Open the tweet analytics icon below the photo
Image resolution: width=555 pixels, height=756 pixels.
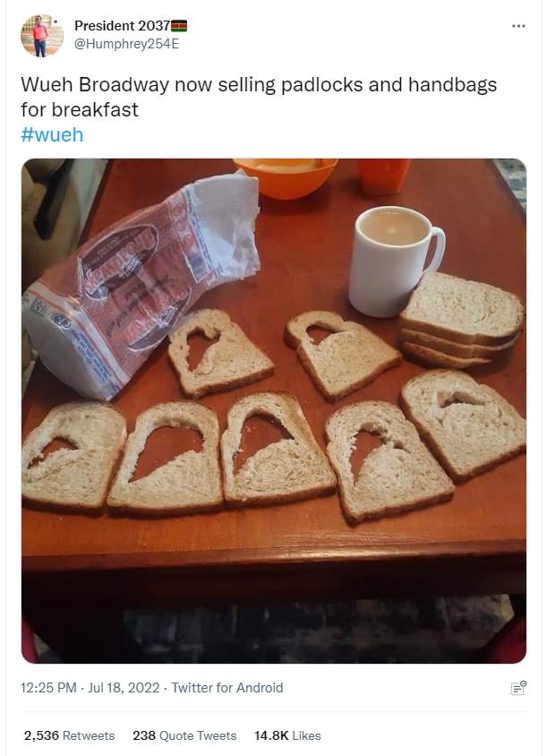518,688
